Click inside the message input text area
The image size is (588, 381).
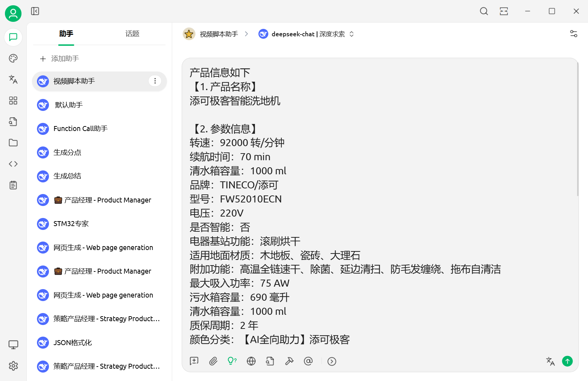[x=380, y=206]
